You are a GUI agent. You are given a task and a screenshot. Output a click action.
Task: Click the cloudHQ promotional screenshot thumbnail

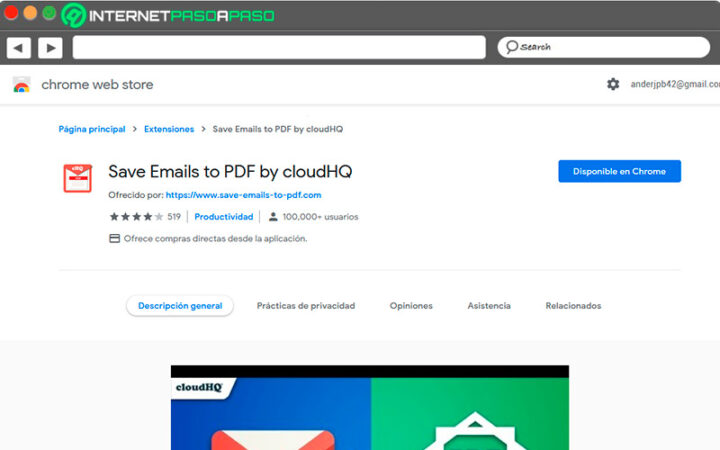coord(370,408)
